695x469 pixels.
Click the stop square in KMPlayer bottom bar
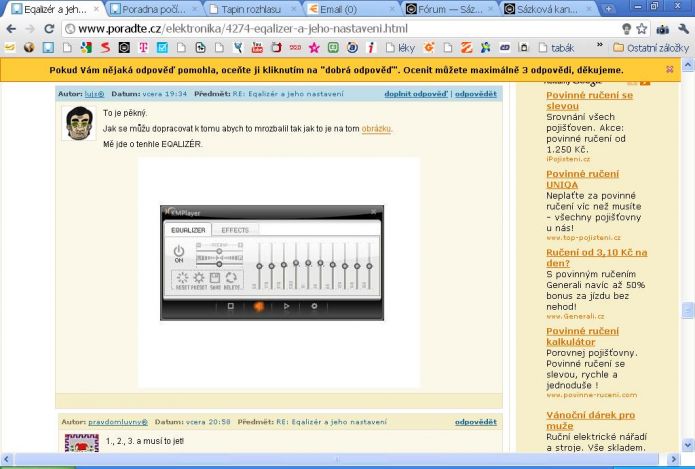(x=230, y=306)
